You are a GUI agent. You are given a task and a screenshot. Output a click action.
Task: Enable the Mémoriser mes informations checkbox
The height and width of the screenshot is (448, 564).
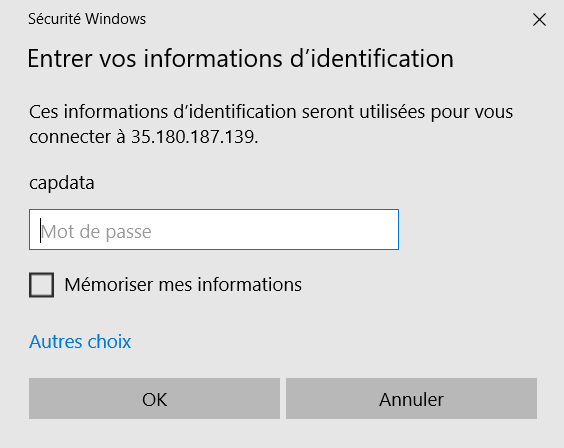pos(41,285)
